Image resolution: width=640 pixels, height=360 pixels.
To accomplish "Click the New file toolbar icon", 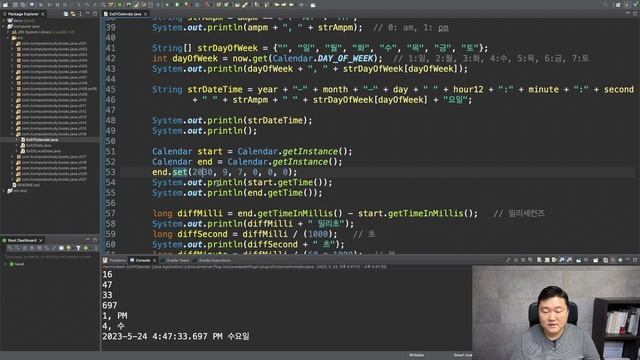I will click(x=6, y=4).
